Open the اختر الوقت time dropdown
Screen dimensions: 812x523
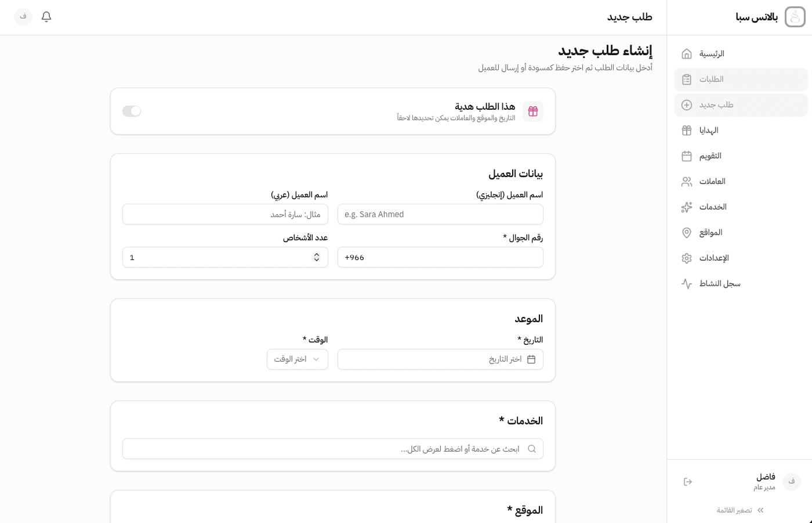[298, 359]
